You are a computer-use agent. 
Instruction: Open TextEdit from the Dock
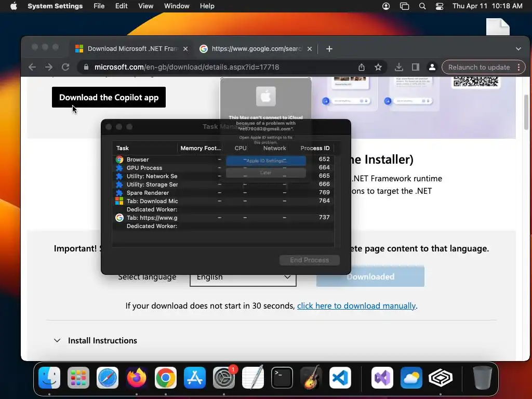(x=253, y=378)
